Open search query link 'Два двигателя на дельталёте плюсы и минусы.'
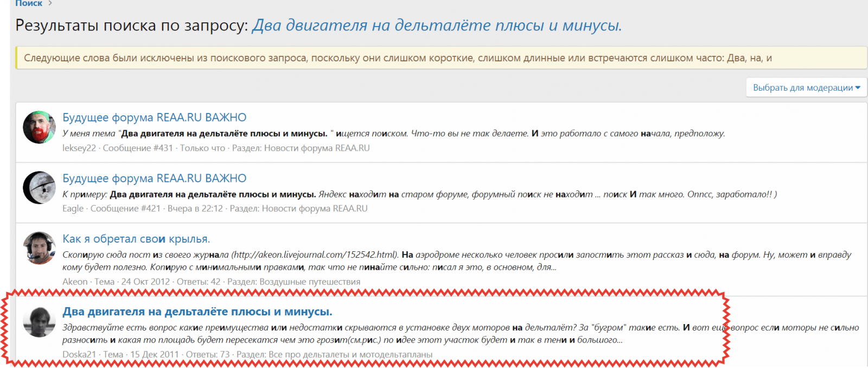Viewport: 868px width, 368px height. coord(437,26)
